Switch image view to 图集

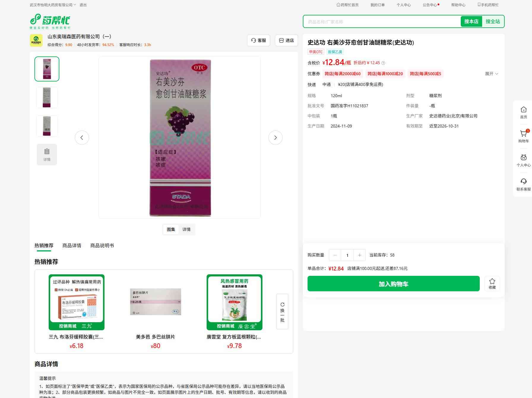[171, 229]
